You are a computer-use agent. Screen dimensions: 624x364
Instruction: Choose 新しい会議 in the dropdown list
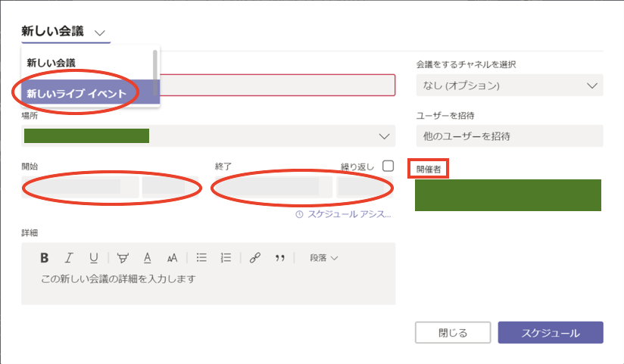pyautogui.click(x=51, y=62)
